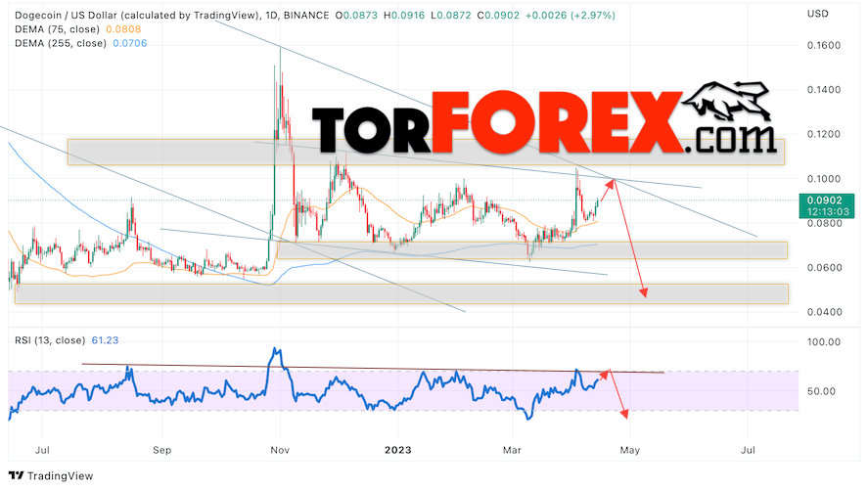Image resolution: width=868 pixels, height=490 pixels.
Task: Click the low price L0.0872 in header
Action: (x=450, y=16)
